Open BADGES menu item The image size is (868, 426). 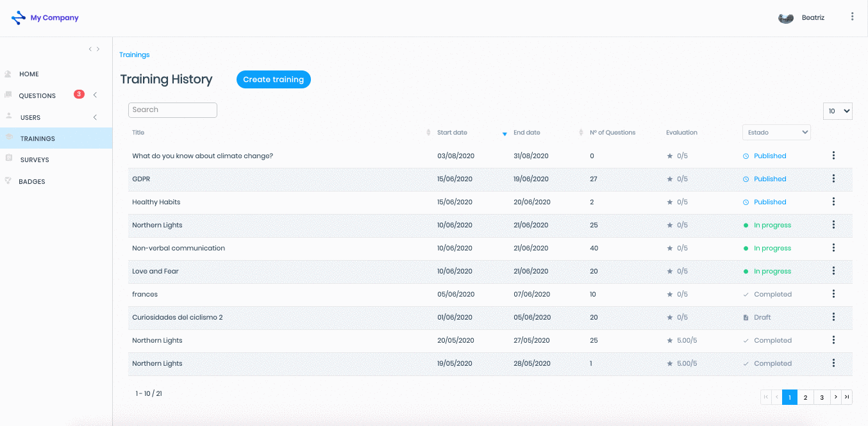click(x=32, y=182)
